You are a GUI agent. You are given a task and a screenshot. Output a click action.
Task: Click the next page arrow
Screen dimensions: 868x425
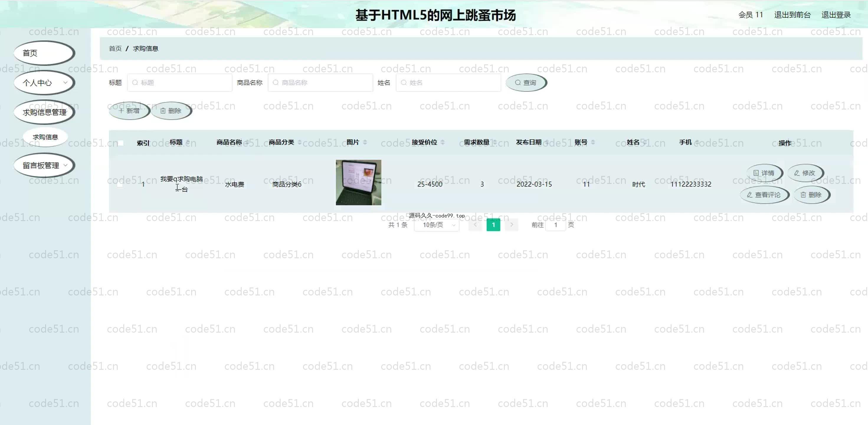pos(512,225)
